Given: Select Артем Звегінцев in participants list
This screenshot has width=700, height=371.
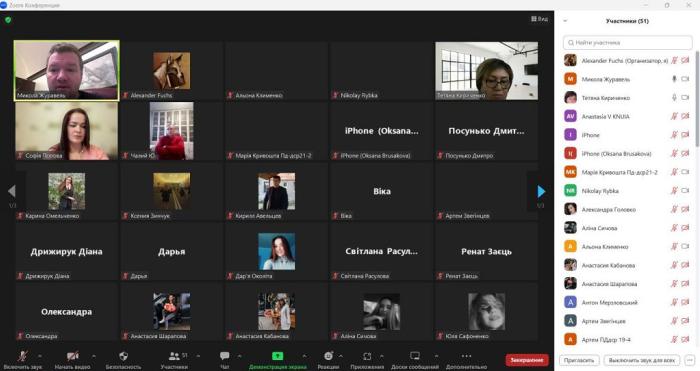Looking at the screenshot, I should (627, 321).
